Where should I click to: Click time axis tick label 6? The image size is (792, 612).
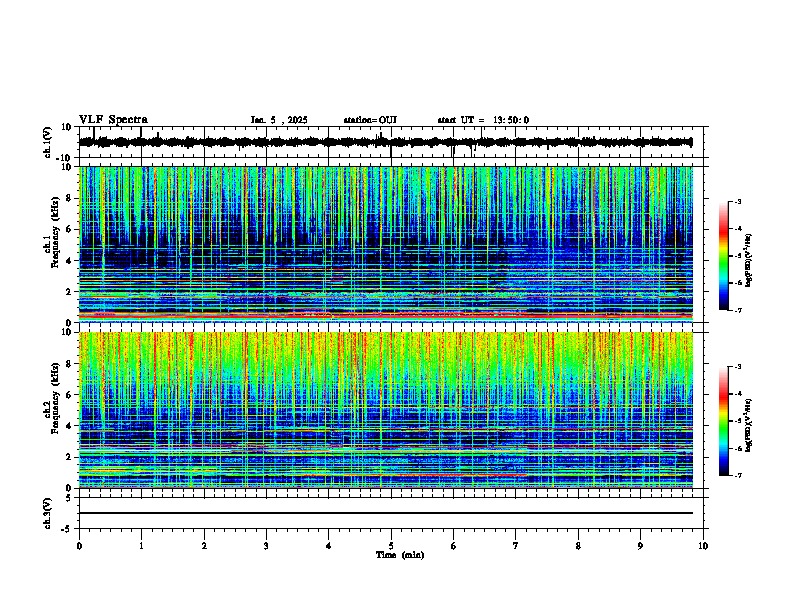(x=454, y=546)
